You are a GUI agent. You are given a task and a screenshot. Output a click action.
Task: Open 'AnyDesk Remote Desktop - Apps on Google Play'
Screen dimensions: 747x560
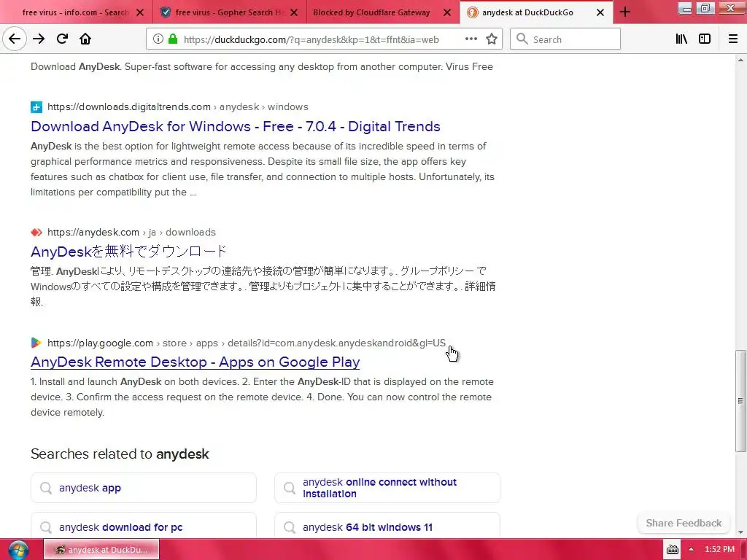point(196,362)
